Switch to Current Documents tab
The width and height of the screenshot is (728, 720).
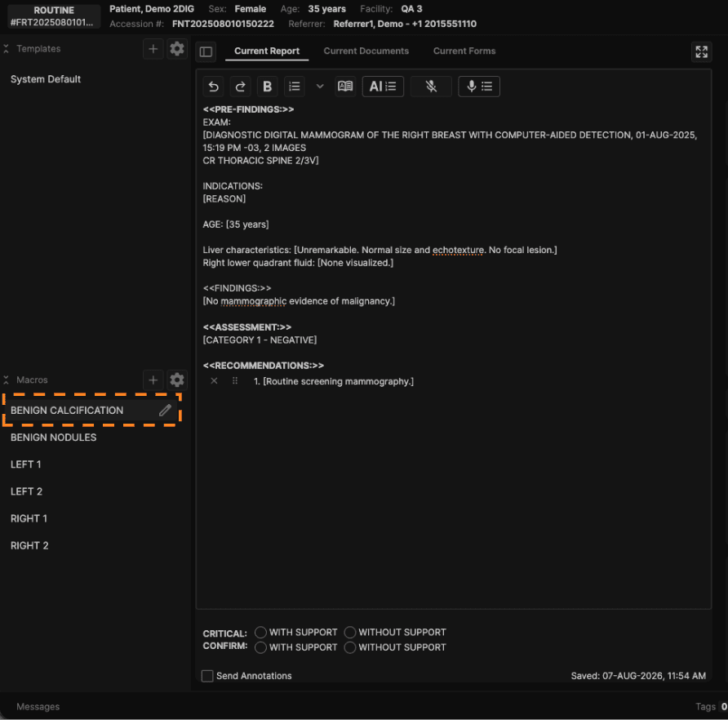(366, 51)
